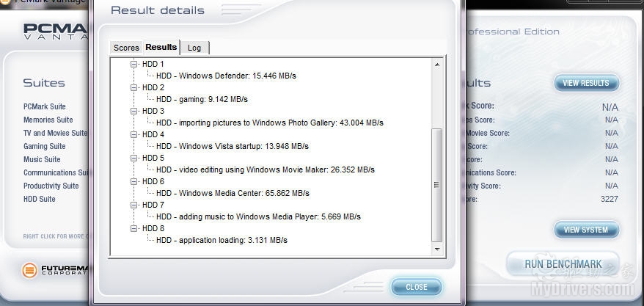Start test with RUN BENCHMARK button
The image size is (644, 306).
563,264
